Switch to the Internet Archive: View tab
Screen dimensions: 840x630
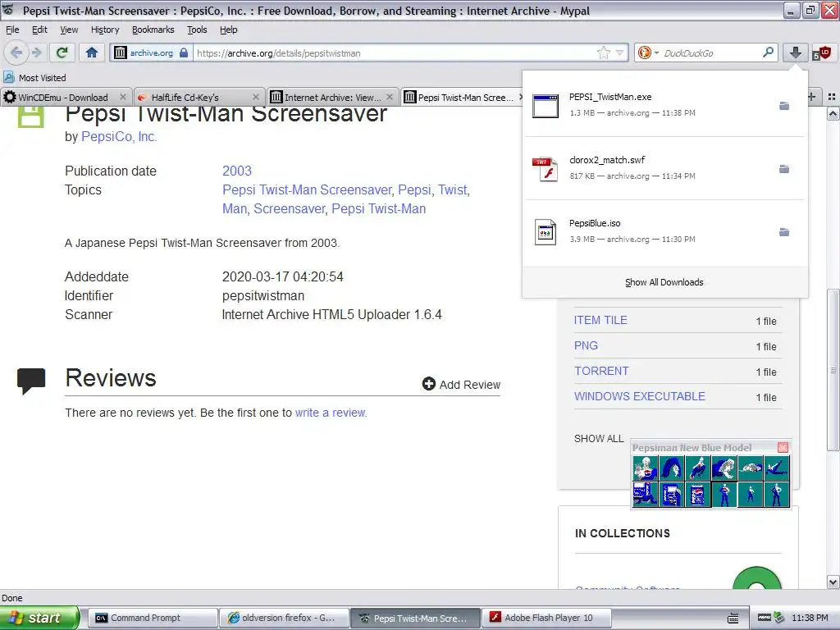click(332, 97)
